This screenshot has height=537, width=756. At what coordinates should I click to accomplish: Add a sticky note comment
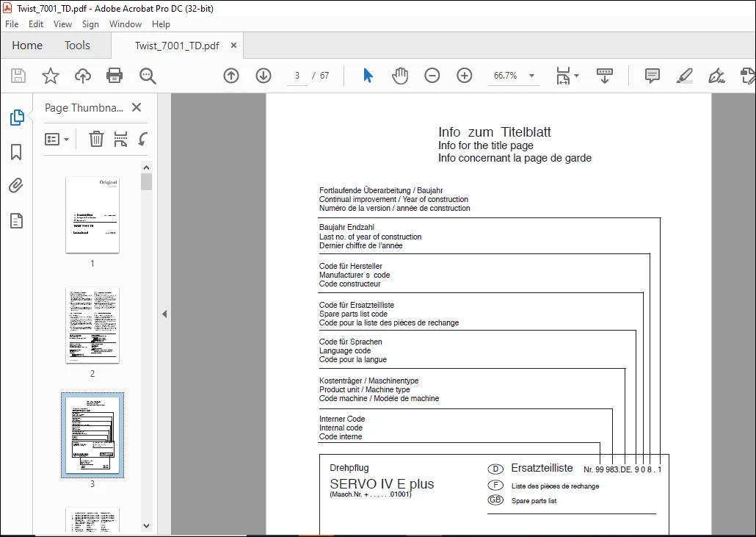652,76
